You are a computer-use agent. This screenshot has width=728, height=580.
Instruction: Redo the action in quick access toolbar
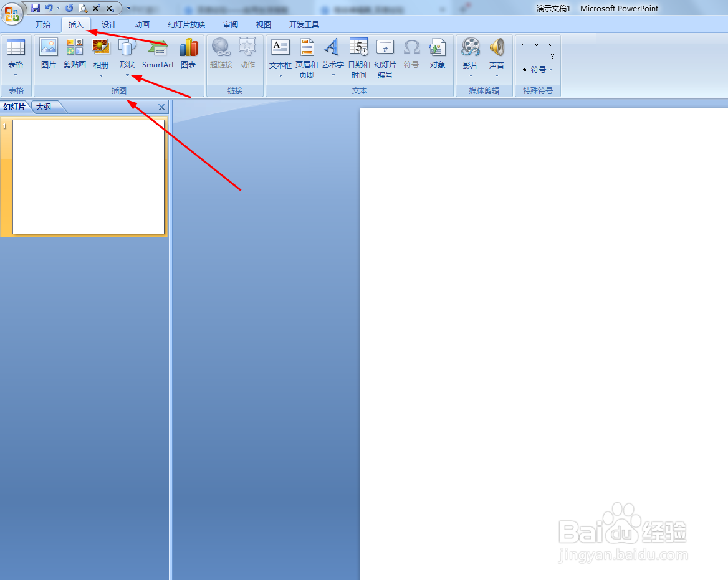point(69,8)
